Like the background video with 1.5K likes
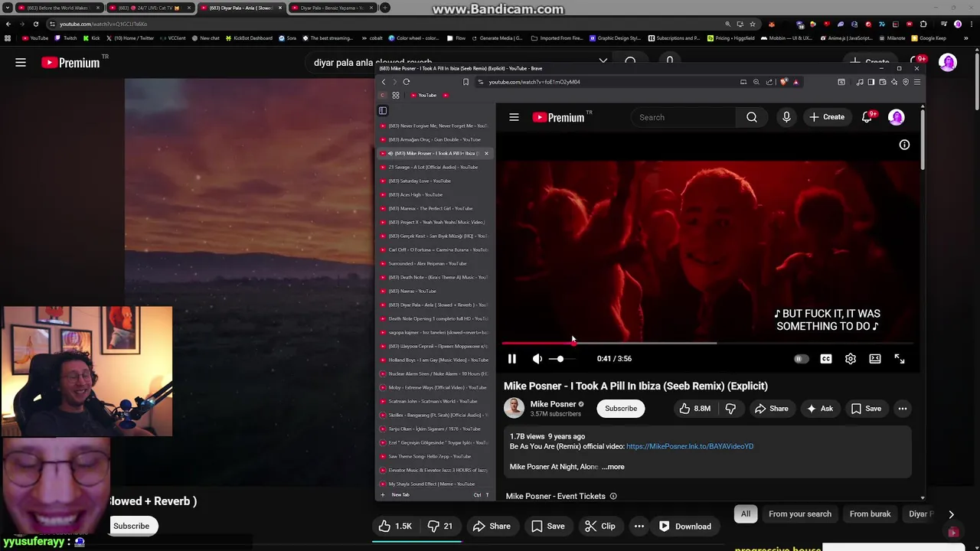 395,527
